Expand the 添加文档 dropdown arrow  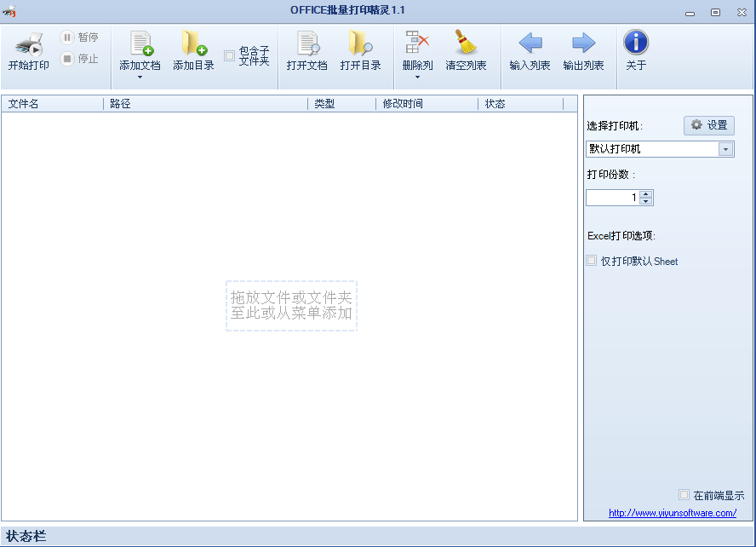coord(140,78)
